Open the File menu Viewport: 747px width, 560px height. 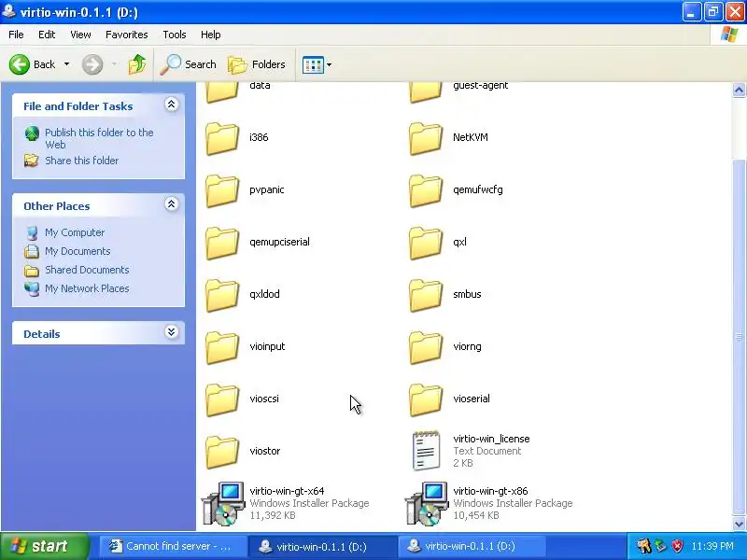click(x=16, y=35)
